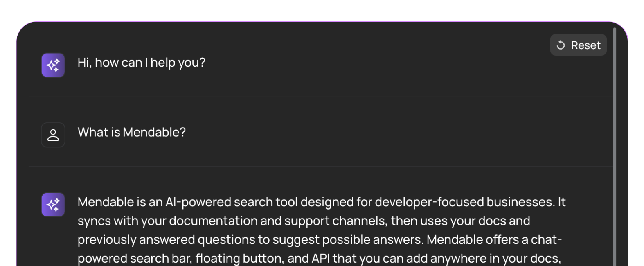This screenshot has width=644, height=266.
Task: Click the word "AI-powered" in the answer
Action: pyautogui.click(x=198, y=202)
